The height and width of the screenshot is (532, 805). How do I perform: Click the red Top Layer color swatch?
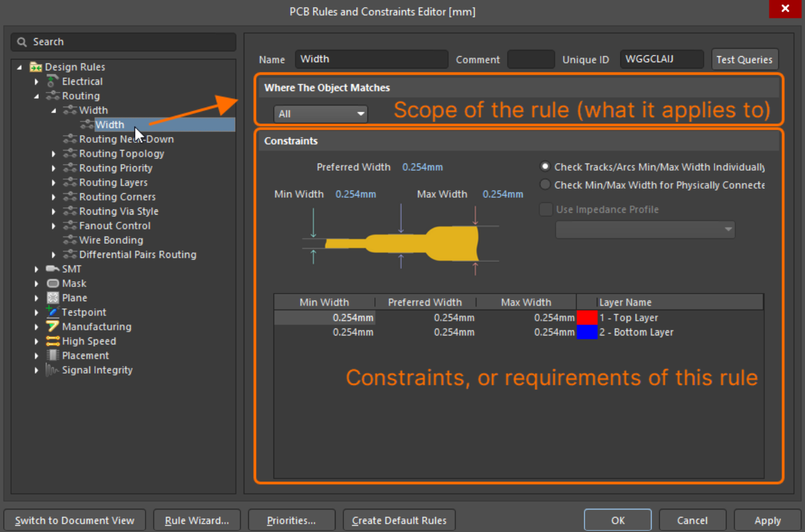coord(586,317)
